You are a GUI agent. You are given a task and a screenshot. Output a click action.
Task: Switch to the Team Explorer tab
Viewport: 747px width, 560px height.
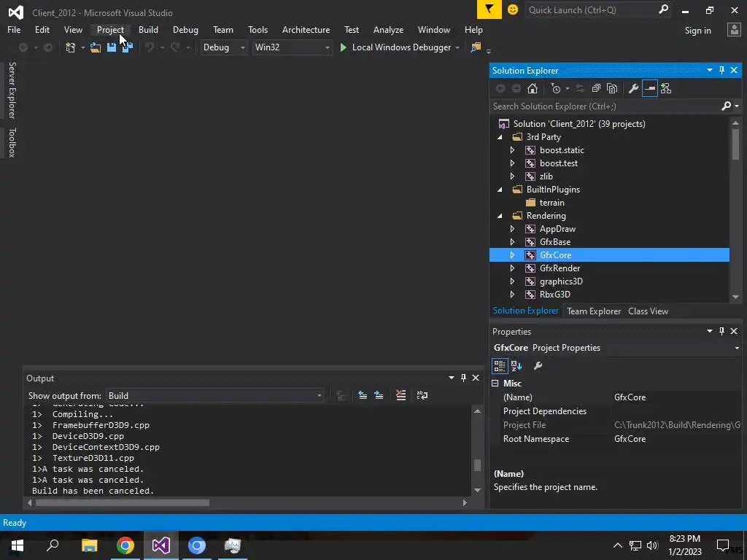[x=594, y=311]
